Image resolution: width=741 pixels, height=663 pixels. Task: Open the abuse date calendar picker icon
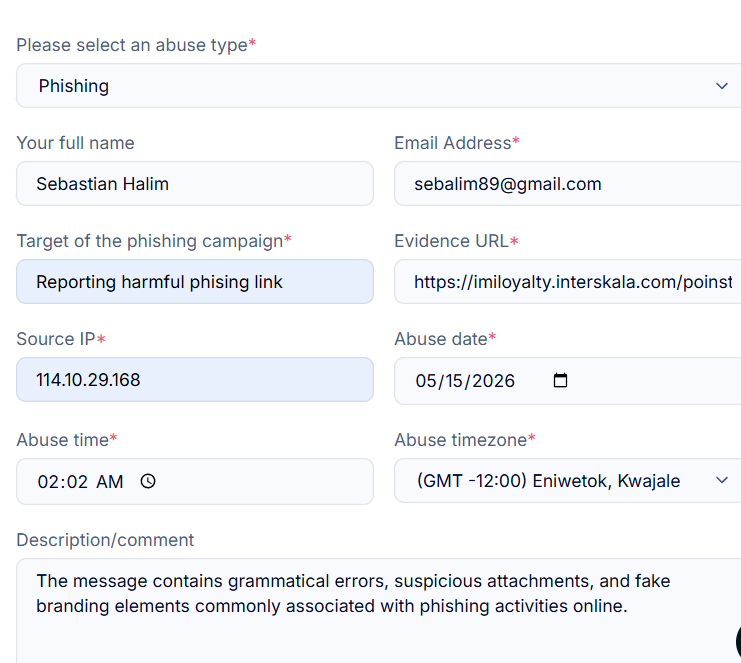click(x=560, y=380)
